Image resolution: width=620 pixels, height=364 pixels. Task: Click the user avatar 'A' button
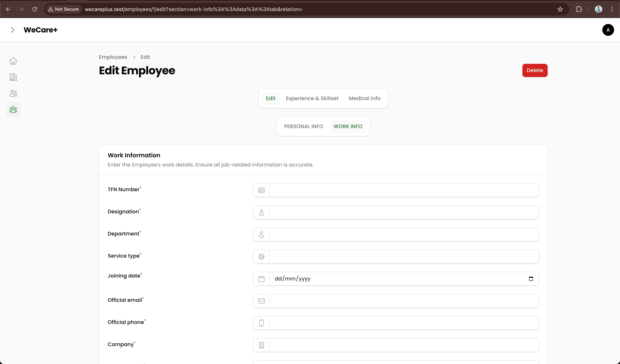coord(608,30)
